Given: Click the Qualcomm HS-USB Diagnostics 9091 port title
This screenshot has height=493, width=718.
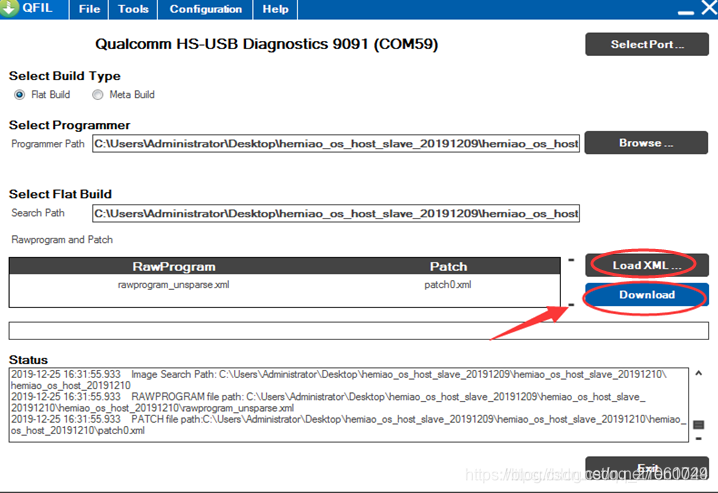Looking at the screenshot, I should click(x=267, y=44).
